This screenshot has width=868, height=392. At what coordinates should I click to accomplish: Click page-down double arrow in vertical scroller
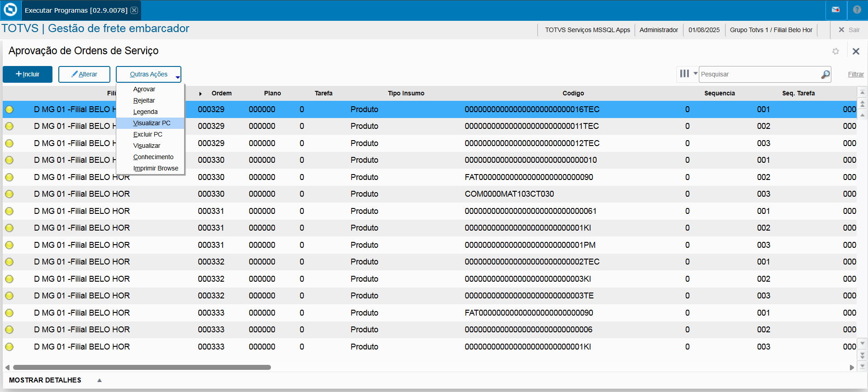[x=863, y=355]
